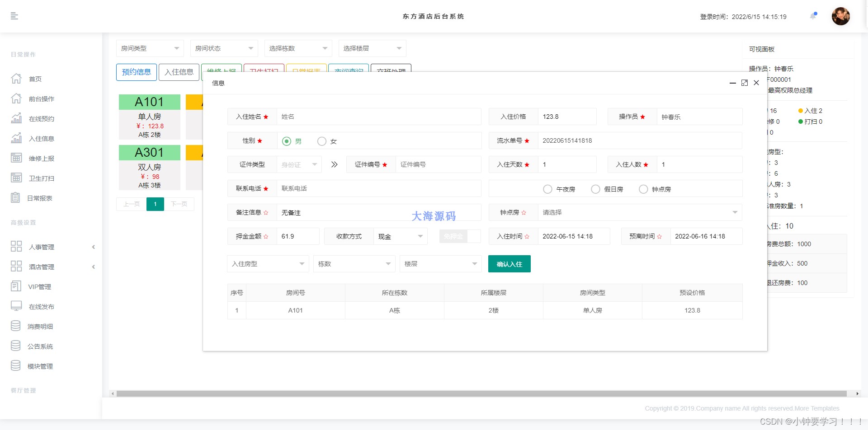Close the 信息 dialog

pos(756,83)
